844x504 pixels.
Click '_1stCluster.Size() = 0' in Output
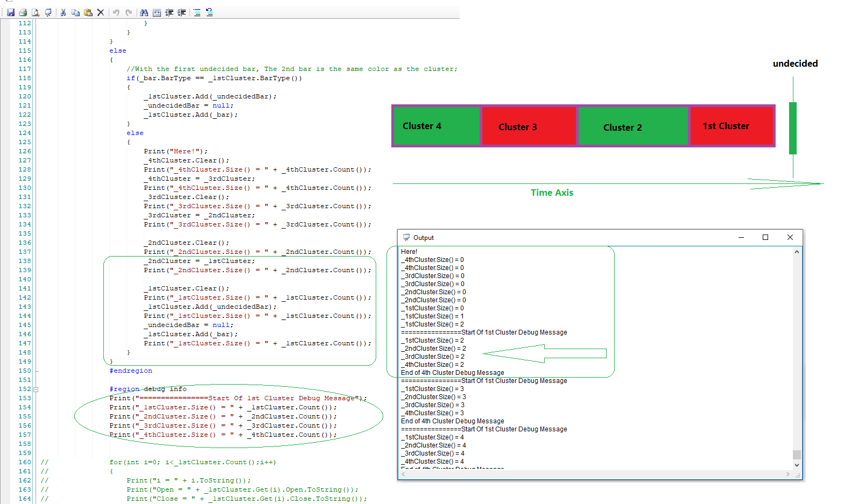click(x=432, y=308)
